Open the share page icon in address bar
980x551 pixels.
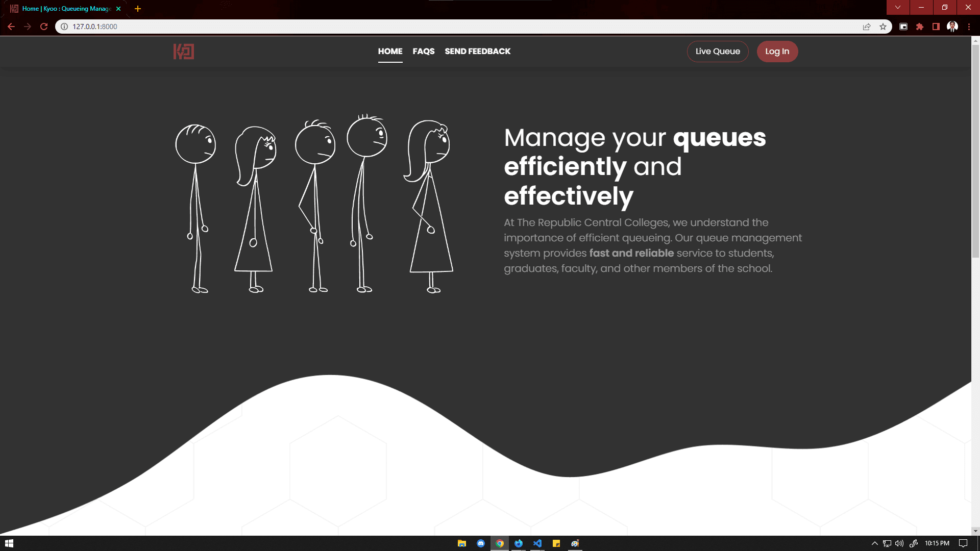pos(867,27)
